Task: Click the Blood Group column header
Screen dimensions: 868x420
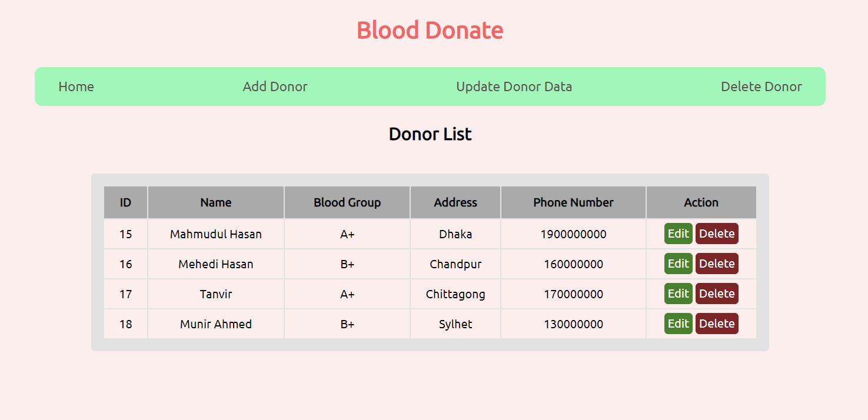Action: (x=347, y=202)
